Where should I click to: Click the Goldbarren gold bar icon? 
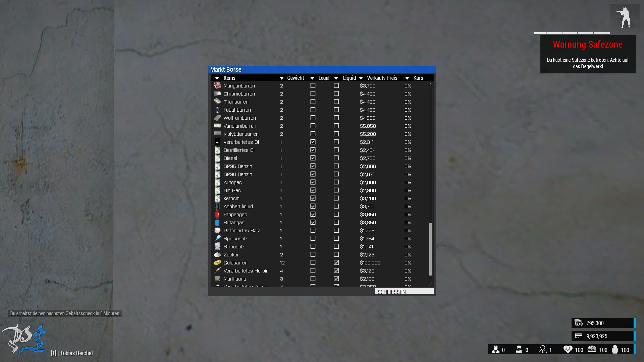[217, 263]
